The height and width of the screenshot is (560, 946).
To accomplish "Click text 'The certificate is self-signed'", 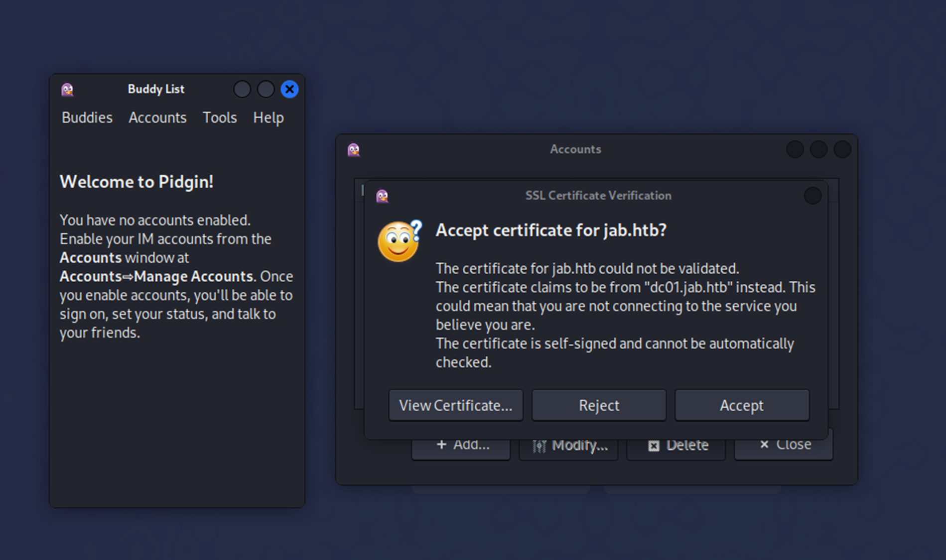I will pos(526,343).
